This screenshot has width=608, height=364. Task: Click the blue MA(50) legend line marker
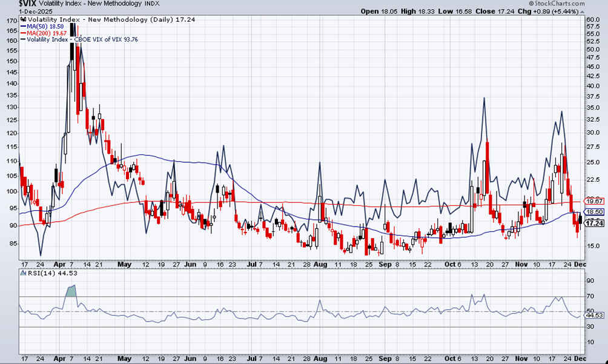[23, 26]
